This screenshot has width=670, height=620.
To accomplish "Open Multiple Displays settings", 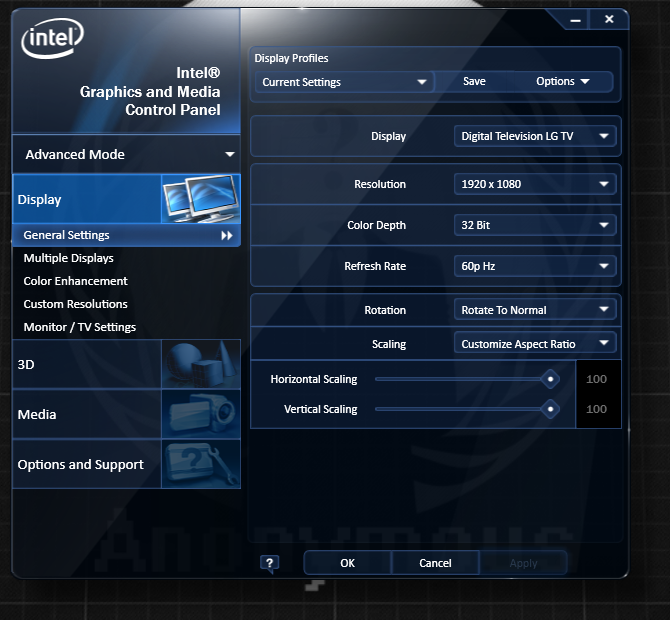I will (x=69, y=258).
